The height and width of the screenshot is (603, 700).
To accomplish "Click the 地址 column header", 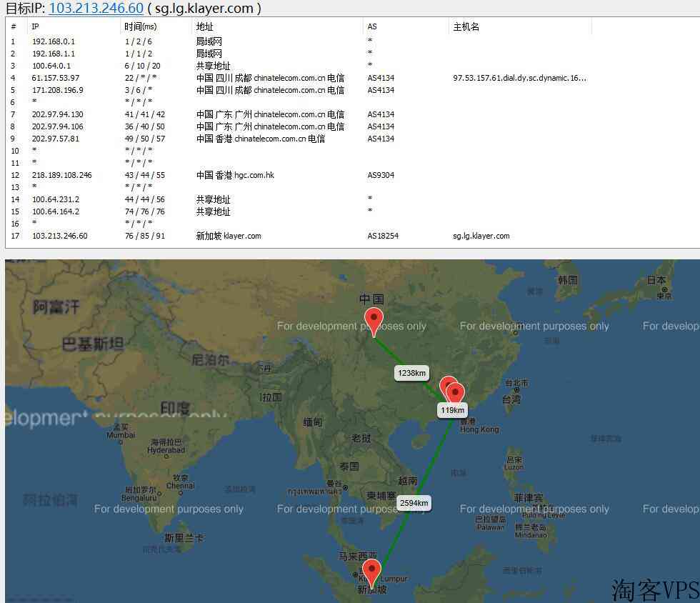I will point(204,26).
